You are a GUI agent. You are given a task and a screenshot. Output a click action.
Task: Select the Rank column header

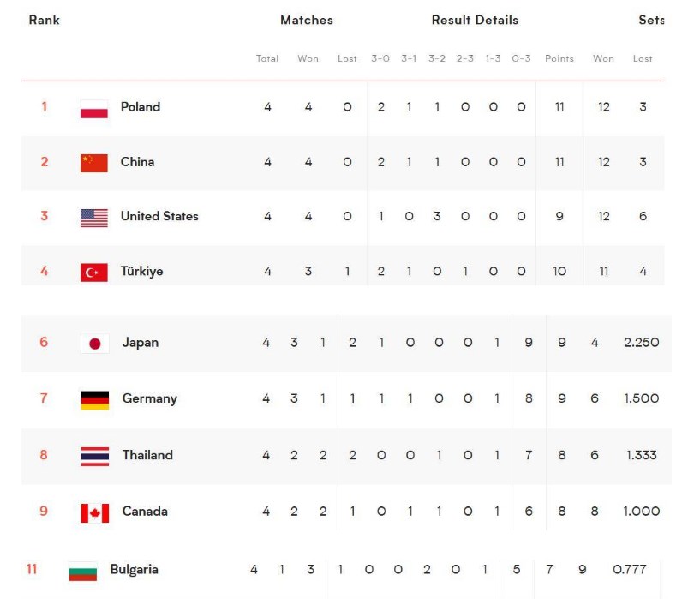tap(45, 20)
